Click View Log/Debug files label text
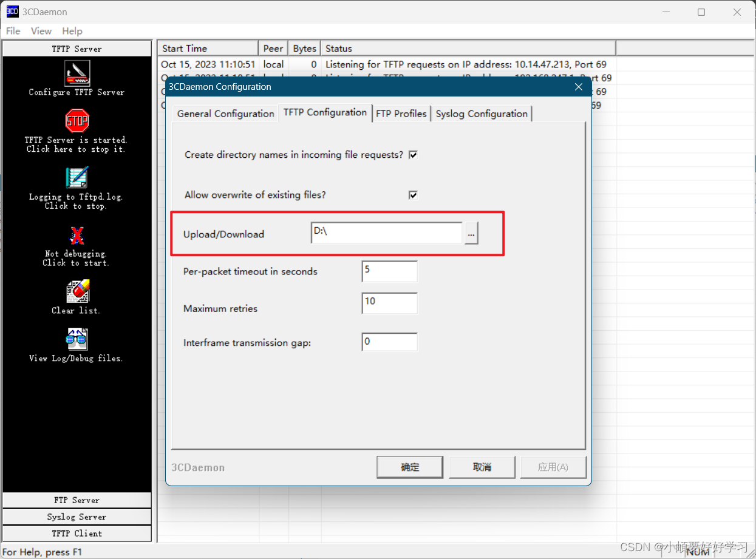The width and height of the screenshot is (756, 559). click(76, 358)
